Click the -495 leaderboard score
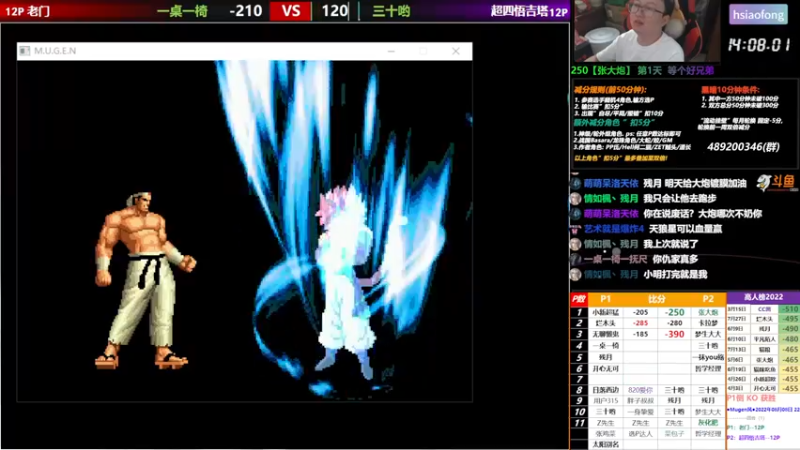 pyautogui.click(x=790, y=319)
